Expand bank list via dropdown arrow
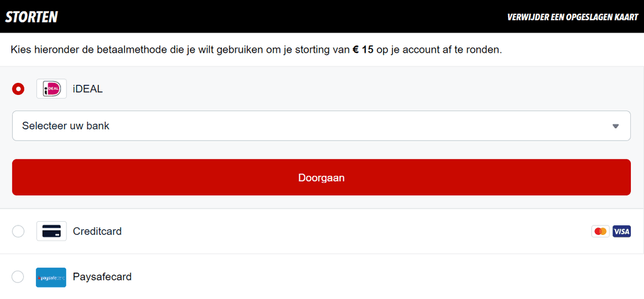644x299 pixels. pos(616,126)
